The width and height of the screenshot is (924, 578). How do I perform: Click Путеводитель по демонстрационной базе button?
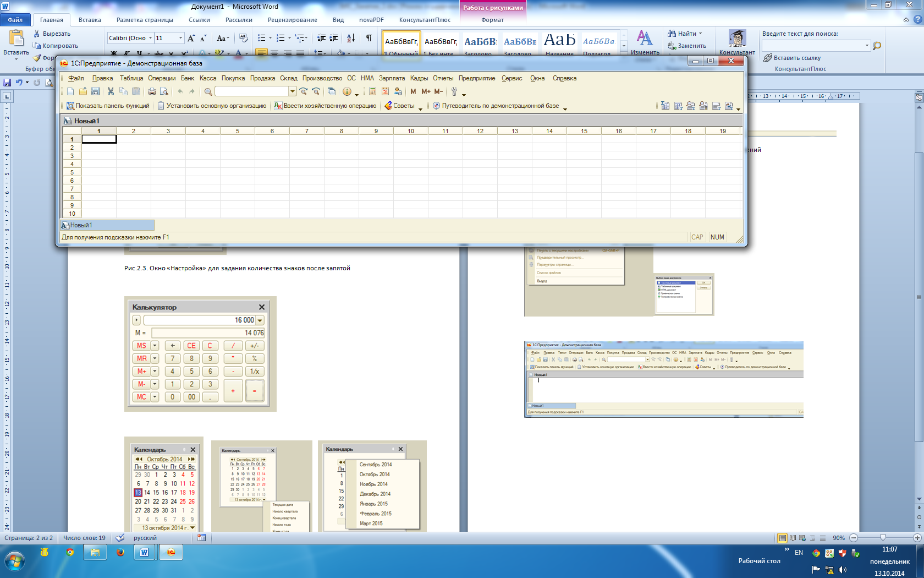click(x=496, y=106)
